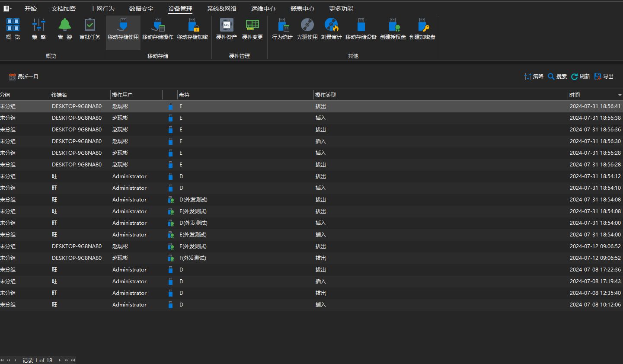623x364 pixels.
Task: Click the 搜索 search button
Action: pos(557,77)
